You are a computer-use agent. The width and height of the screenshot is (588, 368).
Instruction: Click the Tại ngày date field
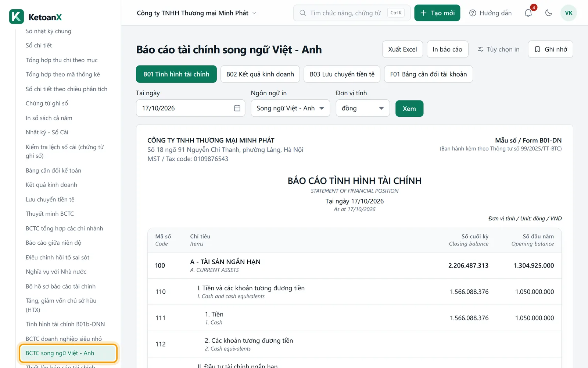[x=190, y=108]
